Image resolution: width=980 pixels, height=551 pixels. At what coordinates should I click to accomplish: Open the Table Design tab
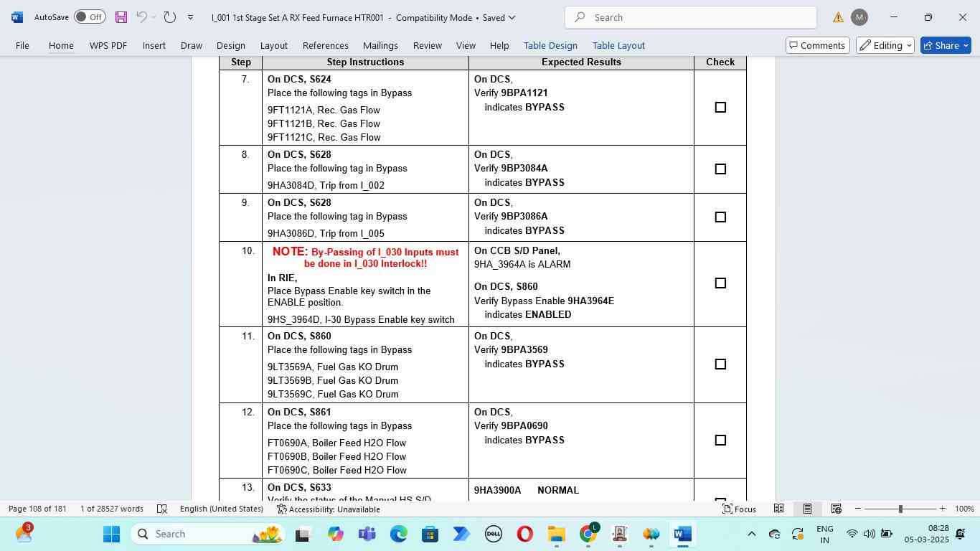[x=550, y=45]
